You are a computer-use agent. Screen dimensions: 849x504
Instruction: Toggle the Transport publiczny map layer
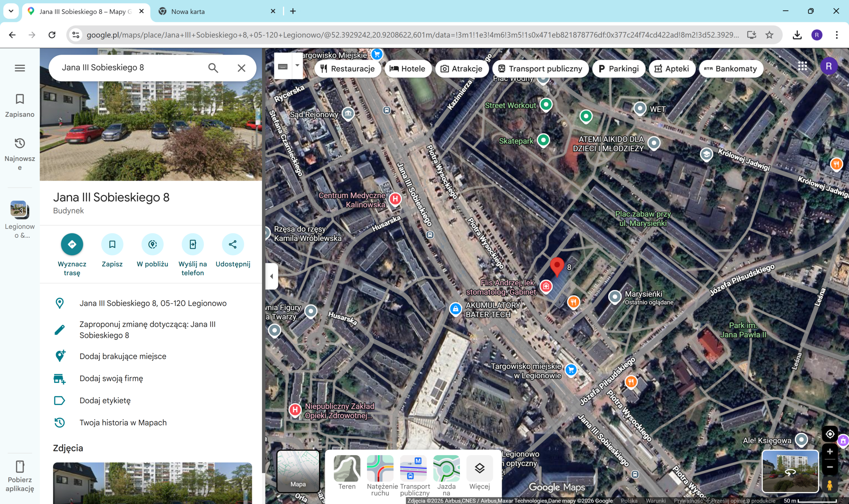click(413, 469)
